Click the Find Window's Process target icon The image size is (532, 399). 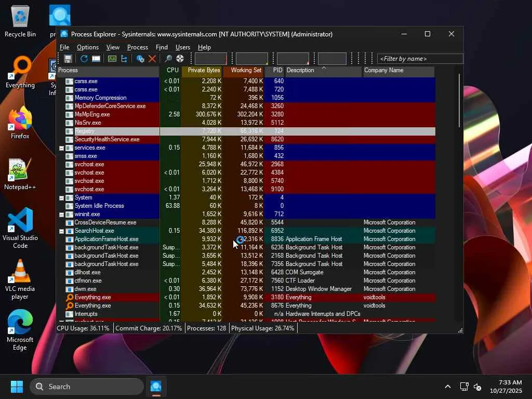tap(180, 59)
